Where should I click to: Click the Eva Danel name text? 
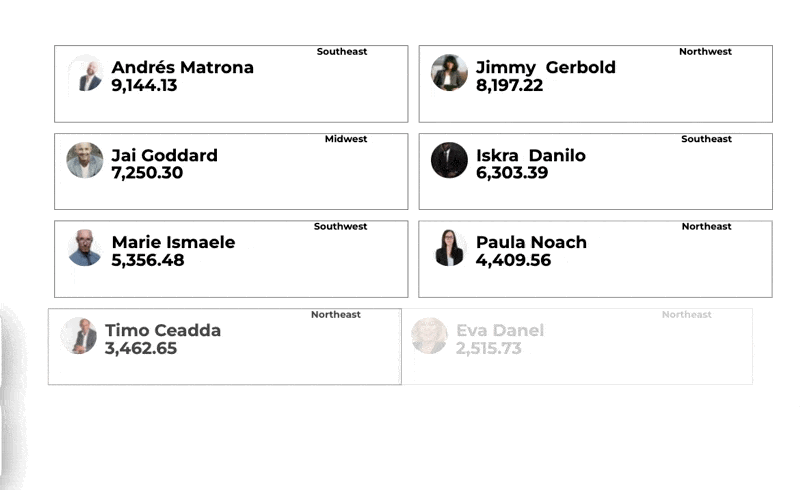[x=500, y=330]
